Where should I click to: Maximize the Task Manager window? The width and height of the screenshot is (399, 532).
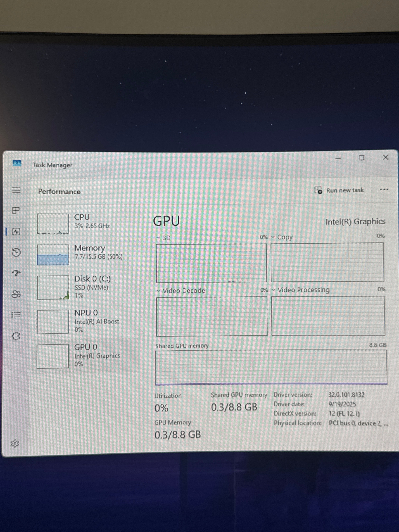coord(361,158)
